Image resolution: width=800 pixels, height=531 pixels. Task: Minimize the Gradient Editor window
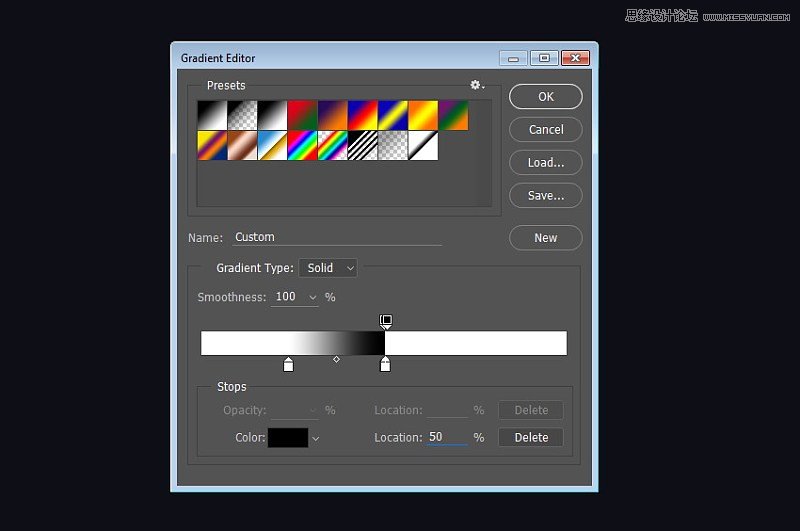click(x=513, y=58)
